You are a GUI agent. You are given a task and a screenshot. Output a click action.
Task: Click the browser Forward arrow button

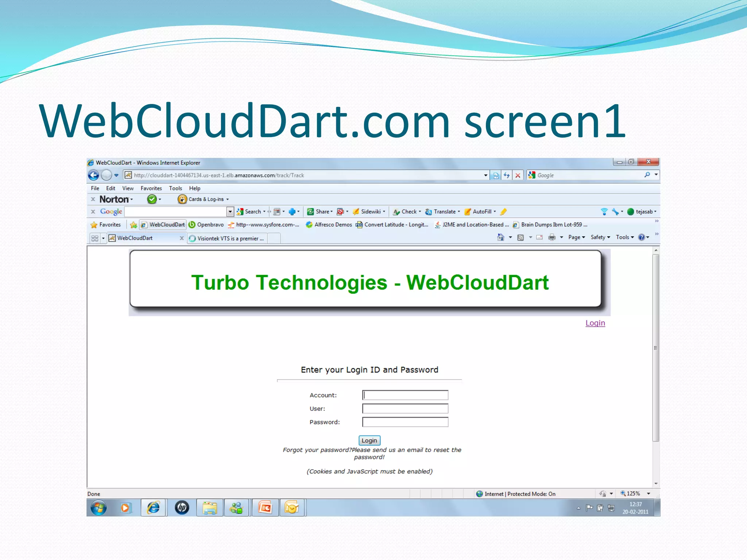click(106, 175)
